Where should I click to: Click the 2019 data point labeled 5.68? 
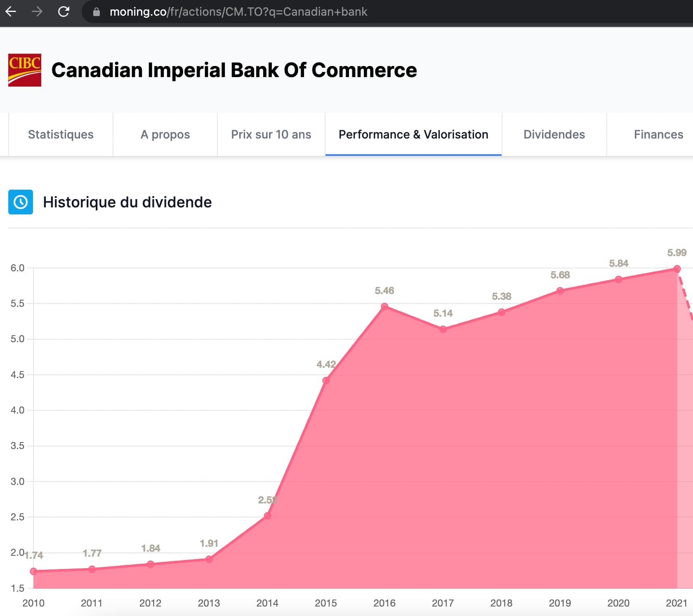pos(560,291)
